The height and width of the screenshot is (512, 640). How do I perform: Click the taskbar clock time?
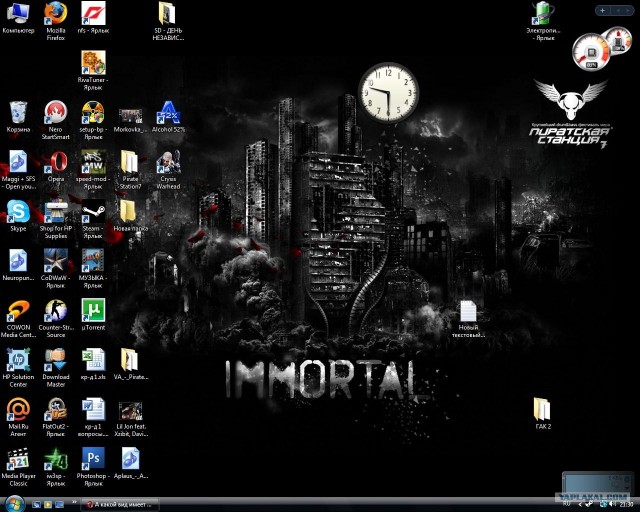point(628,505)
